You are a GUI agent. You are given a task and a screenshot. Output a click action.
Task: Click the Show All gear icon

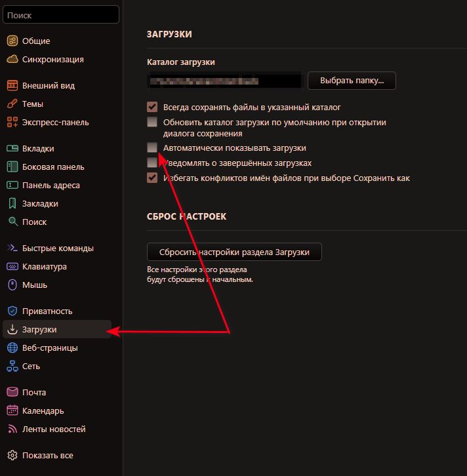click(x=12, y=456)
